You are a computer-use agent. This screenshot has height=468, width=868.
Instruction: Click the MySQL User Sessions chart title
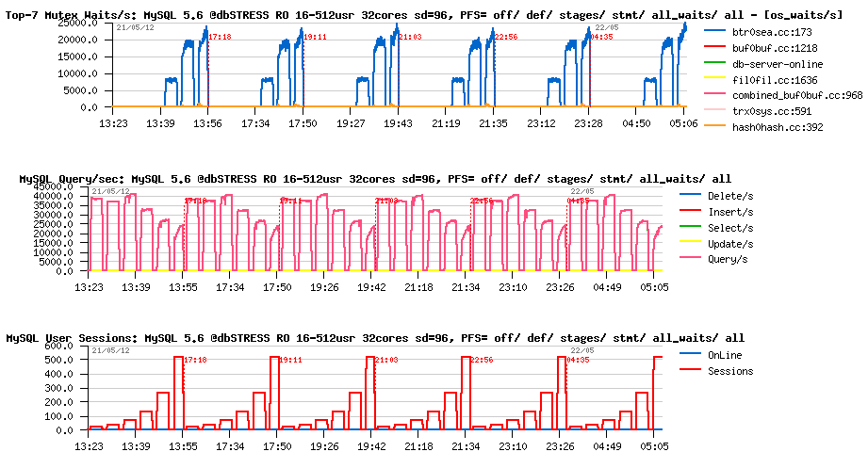(375, 337)
